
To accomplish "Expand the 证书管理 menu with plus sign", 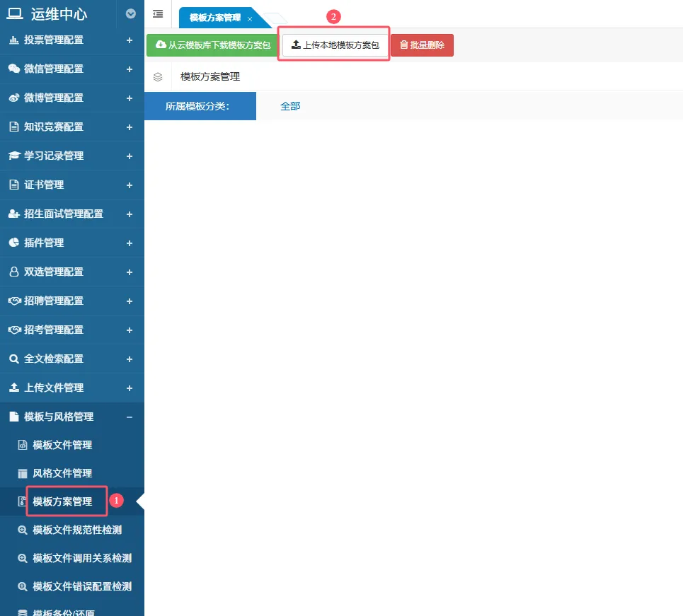I will pos(130,185).
